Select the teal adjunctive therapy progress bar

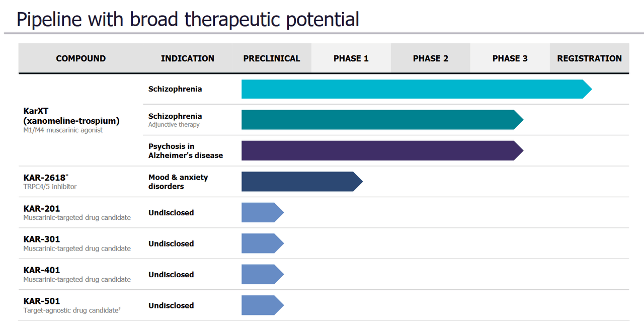[377, 120]
